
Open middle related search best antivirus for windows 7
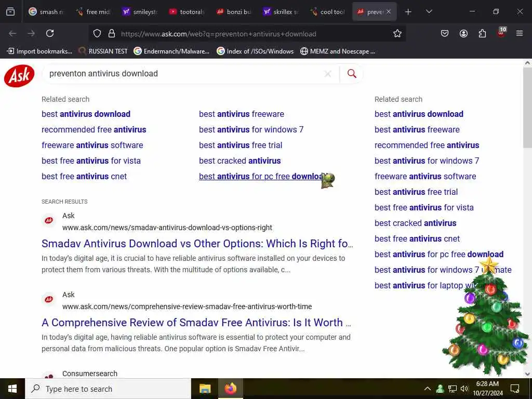tap(251, 129)
